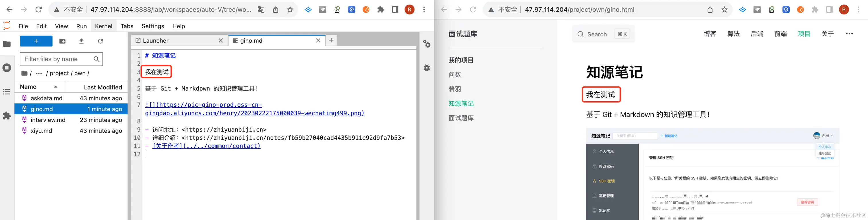Open 知源笔记 in the sidebar
This screenshot has height=220, width=868.
[461, 103]
